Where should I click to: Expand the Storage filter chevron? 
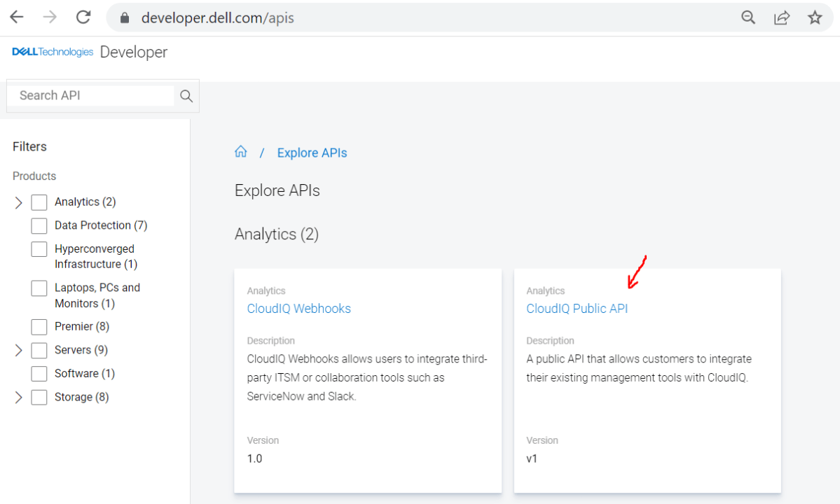pyautogui.click(x=19, y=398)
